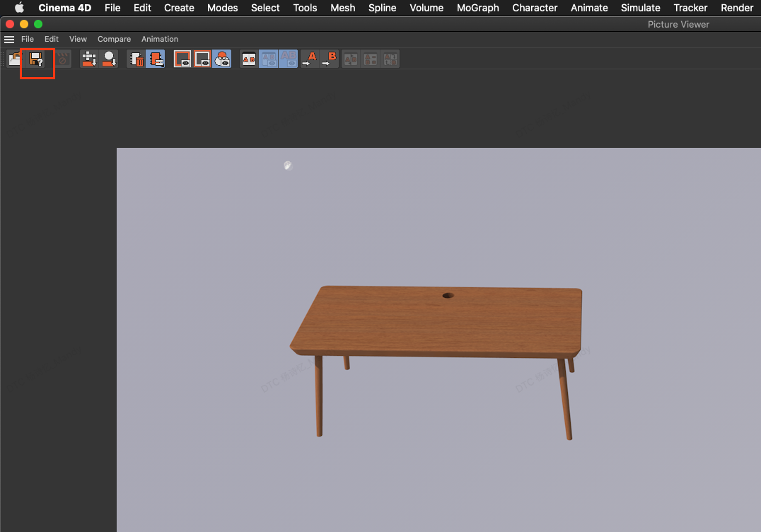This screenshot has width=761, height=532.
Task: Open the Render menu
Action: click(x=737, y=8)
